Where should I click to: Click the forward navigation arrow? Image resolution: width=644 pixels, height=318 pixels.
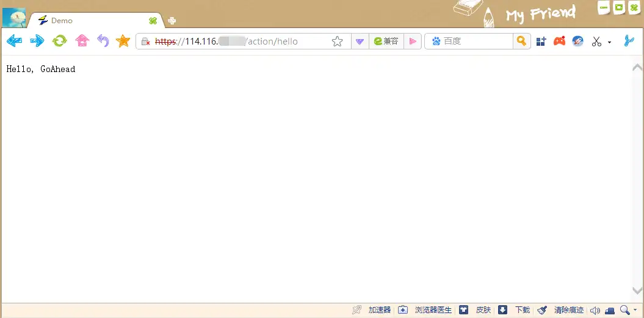(x=37, y=41)
